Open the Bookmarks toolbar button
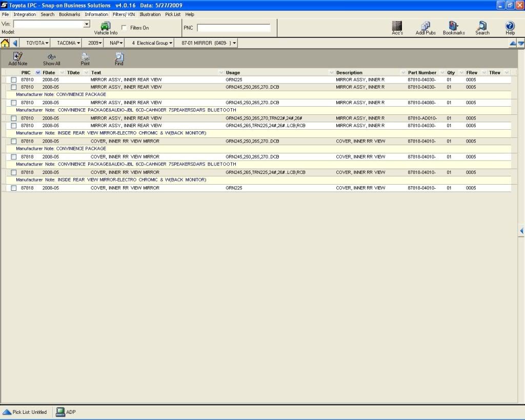 (x=454, y=28)
